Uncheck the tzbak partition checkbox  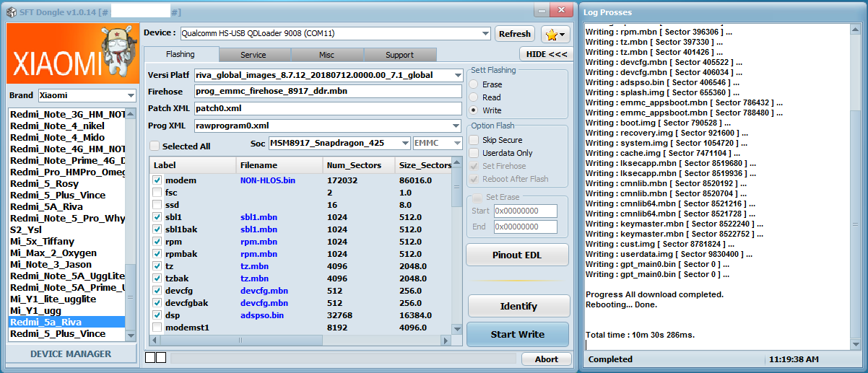click(x=157, y=278)
